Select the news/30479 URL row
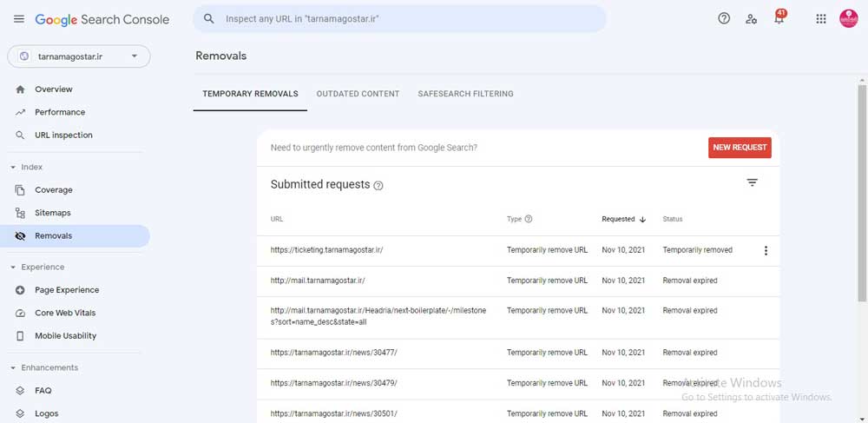The height and width of the screenshot is (423, 868). (x=334, y=383)
